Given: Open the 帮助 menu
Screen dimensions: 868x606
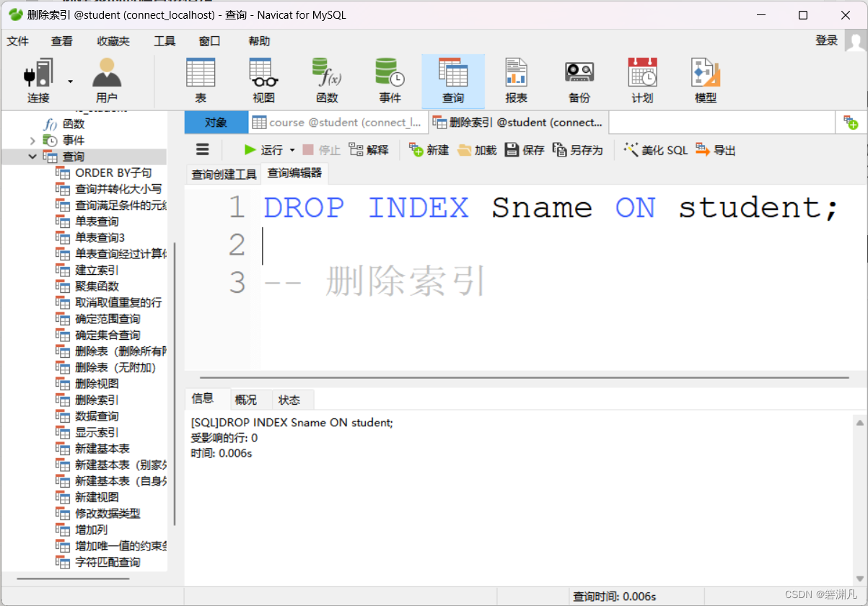Looking at the screenshot, I should tap(259, 41).
